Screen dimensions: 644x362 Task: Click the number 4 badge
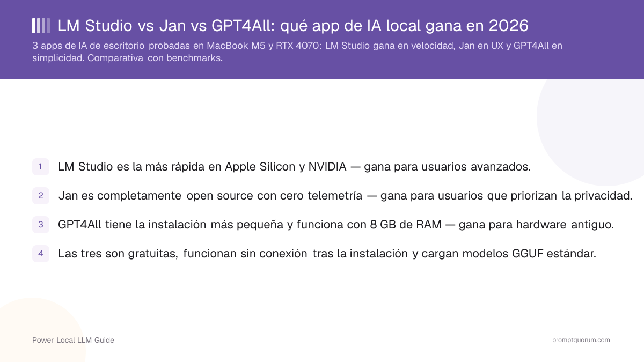(x=40, y=254)
